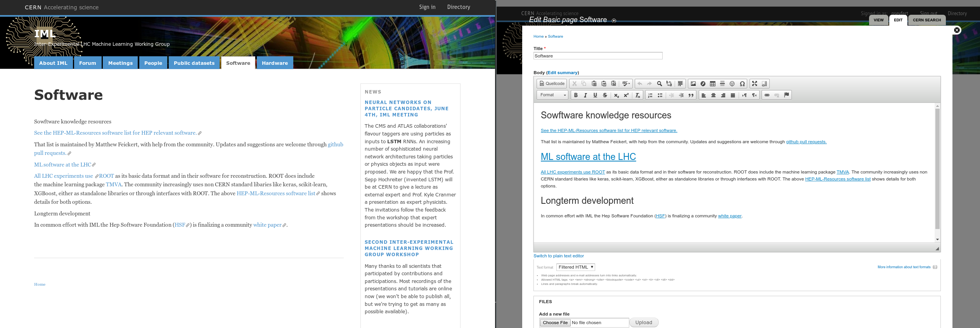Click the Block Quote icon
Screen dimensions: 980x328
coord(691,95)
